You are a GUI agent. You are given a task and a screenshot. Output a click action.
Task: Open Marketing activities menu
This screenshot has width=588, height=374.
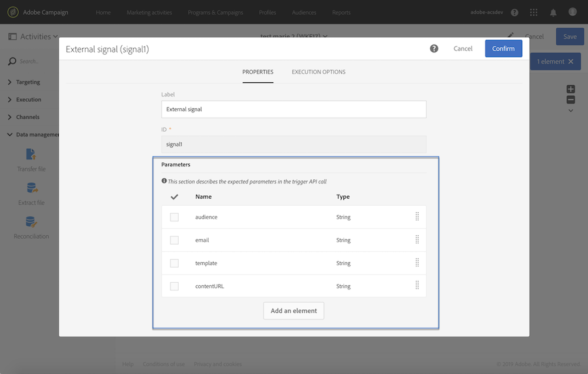[149, 12]
